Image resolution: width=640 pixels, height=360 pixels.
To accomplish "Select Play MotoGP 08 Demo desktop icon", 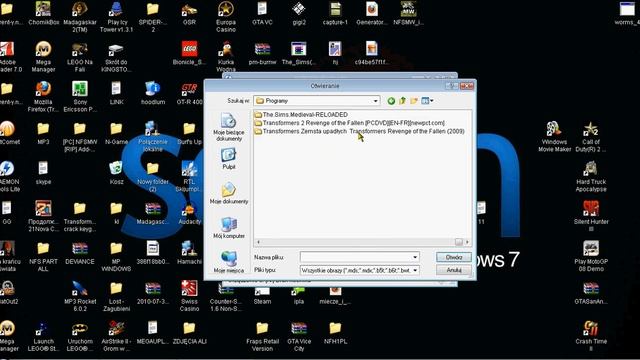I will click(591, 256).
